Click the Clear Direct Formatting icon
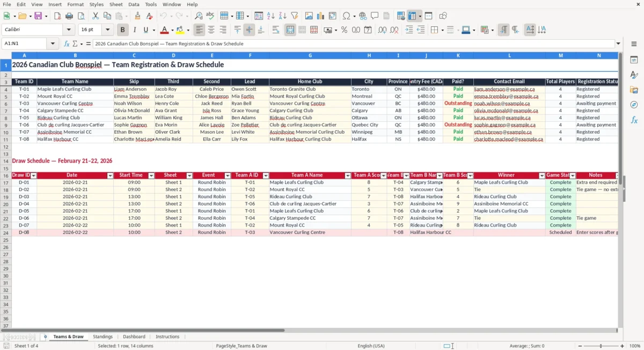 149,16
